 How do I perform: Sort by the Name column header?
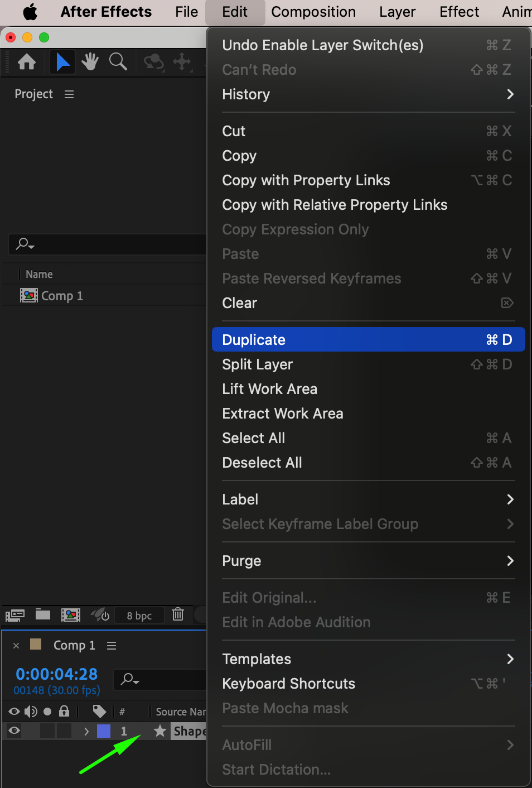[39, 275]
